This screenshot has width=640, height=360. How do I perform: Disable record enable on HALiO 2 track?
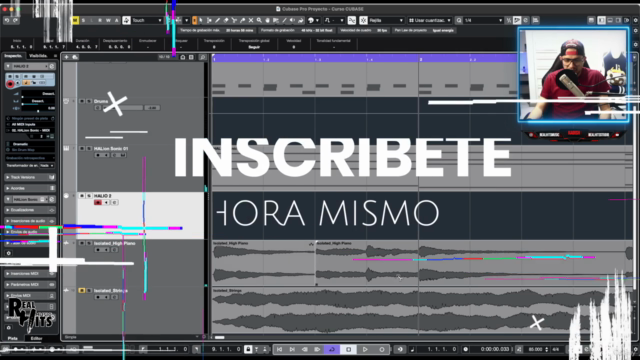pos(98,202)
